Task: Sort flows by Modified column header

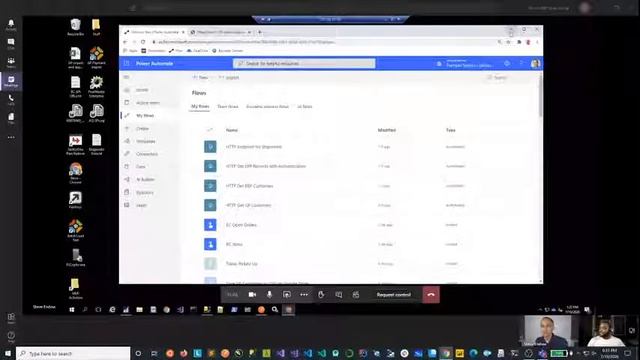Action: [387, 130]
